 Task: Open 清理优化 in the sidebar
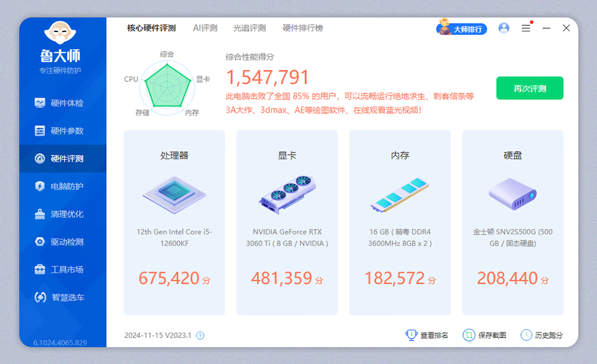pos(63,214)
